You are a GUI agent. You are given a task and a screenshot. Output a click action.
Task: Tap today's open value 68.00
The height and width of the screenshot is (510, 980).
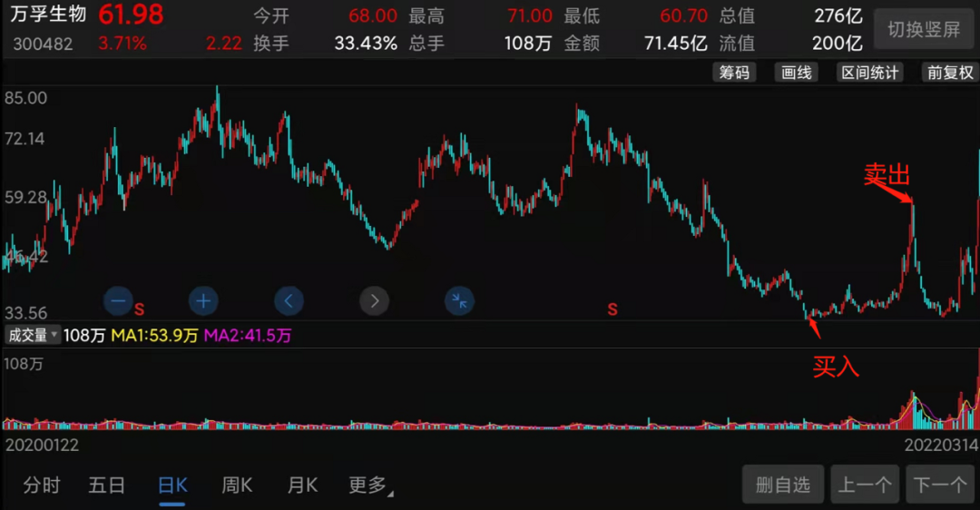tap(373, 15)
